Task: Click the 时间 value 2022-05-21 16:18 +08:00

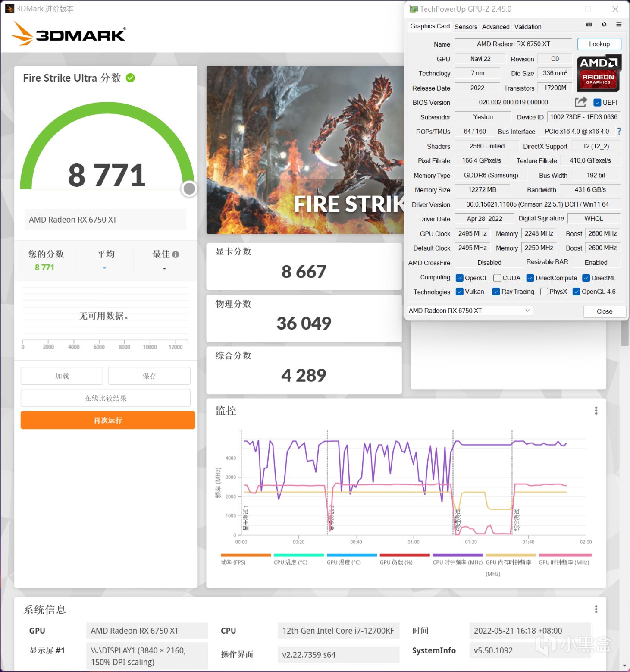Action: tap(530, 631)
